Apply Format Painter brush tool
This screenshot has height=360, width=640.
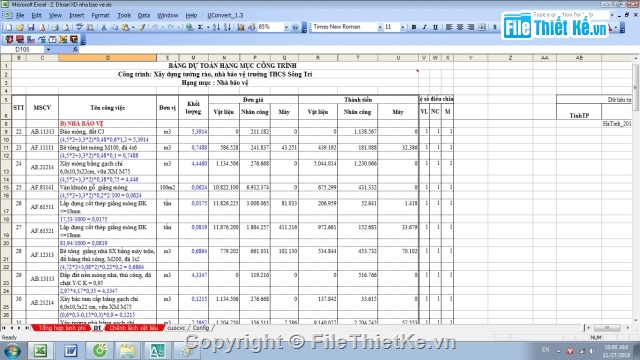point(142,27)
